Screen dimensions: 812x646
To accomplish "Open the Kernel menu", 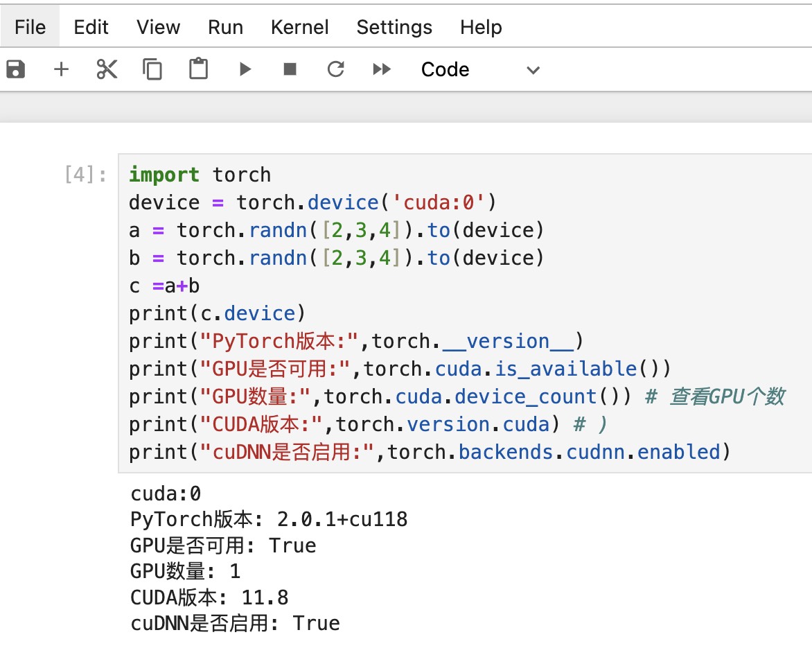I will (300, 27).
